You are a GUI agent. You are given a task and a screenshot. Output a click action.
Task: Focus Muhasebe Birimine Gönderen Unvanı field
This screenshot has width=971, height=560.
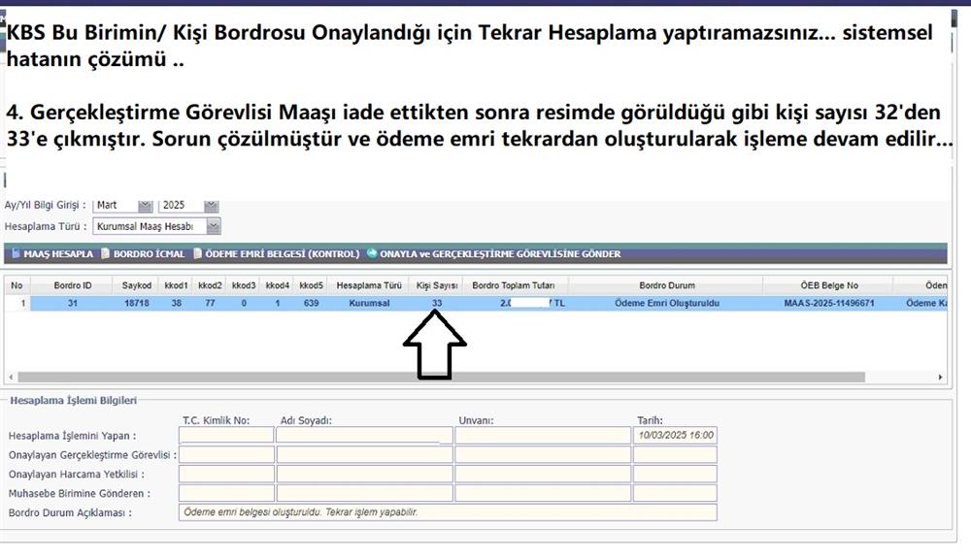point(543,493)
